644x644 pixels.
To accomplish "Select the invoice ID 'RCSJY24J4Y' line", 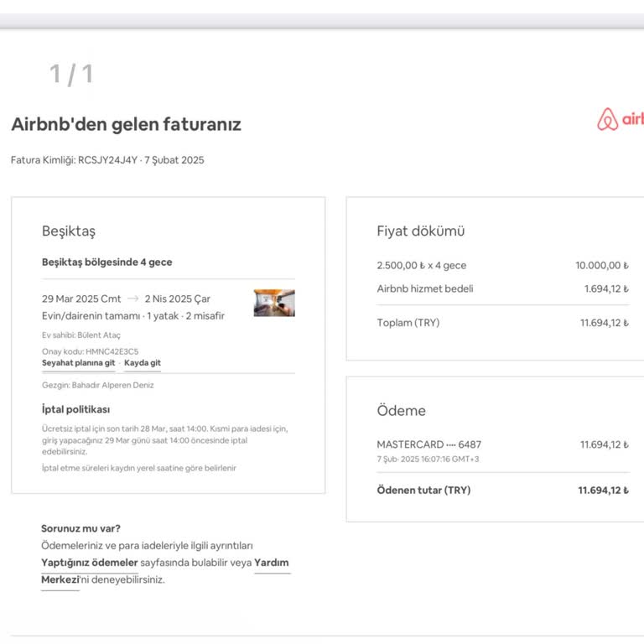I will (107, 160).
